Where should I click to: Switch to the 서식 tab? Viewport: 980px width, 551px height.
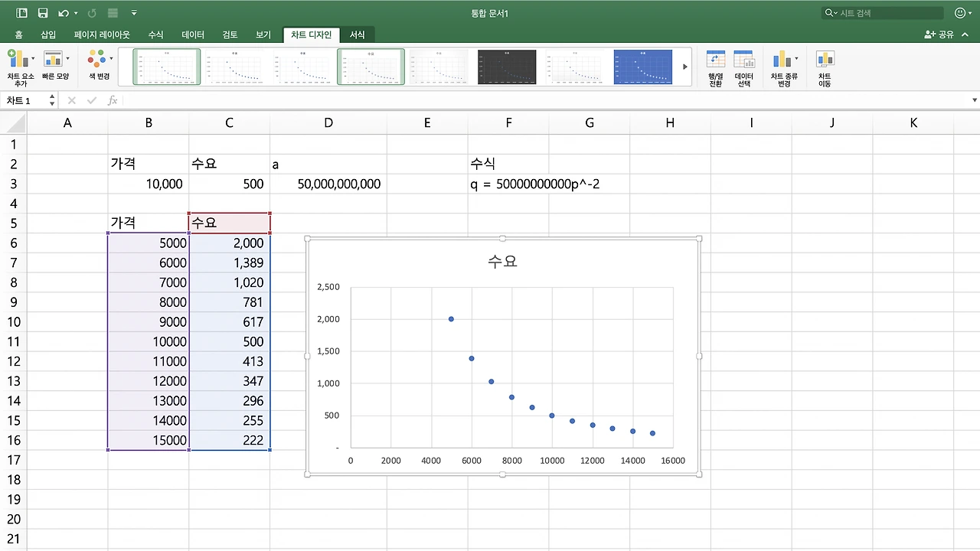pos(358,34)
